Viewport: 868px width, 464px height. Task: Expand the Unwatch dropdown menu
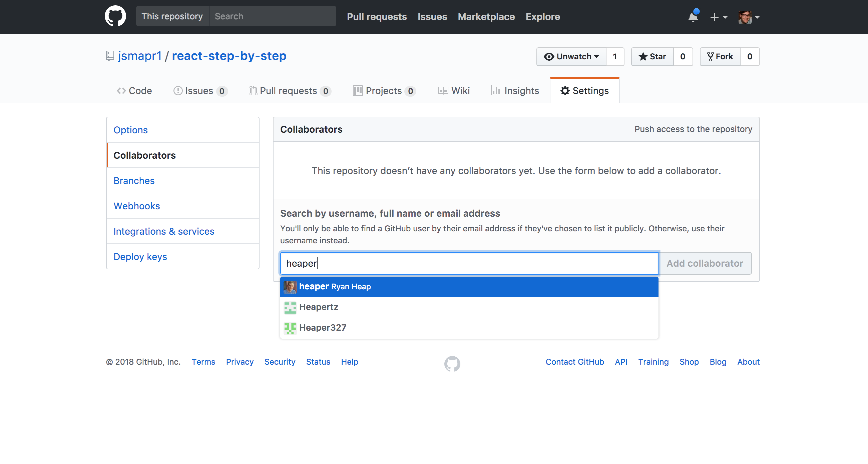coord(572,56)
